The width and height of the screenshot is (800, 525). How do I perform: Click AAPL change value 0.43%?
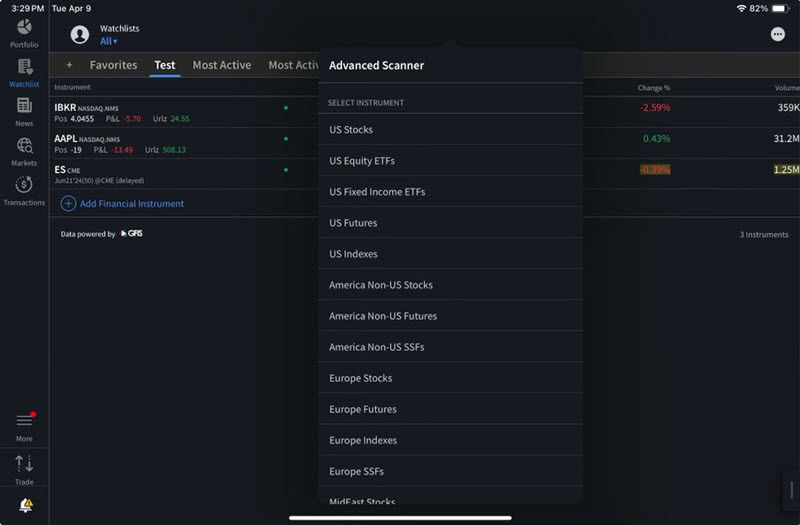(656, 139)
